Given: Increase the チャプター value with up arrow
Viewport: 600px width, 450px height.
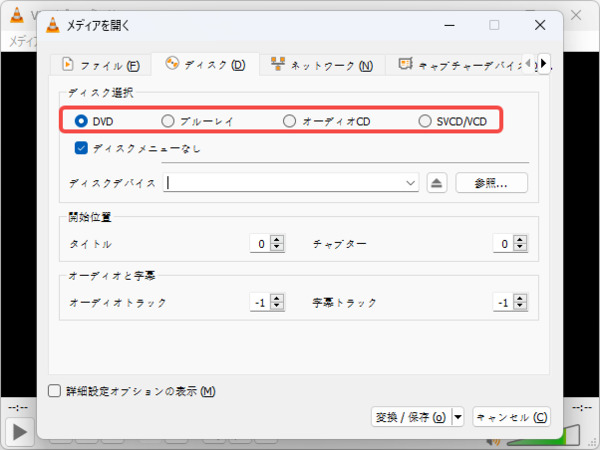Looking at the screenshot, I should click(520, 239).
